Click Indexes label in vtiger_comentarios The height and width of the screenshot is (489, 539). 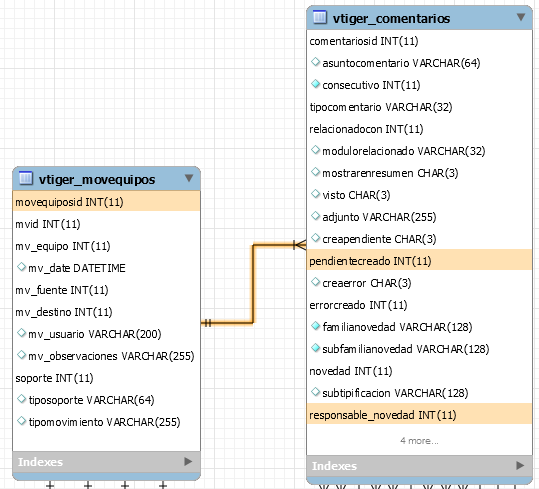pyautogui.click(x=334, y=466)
